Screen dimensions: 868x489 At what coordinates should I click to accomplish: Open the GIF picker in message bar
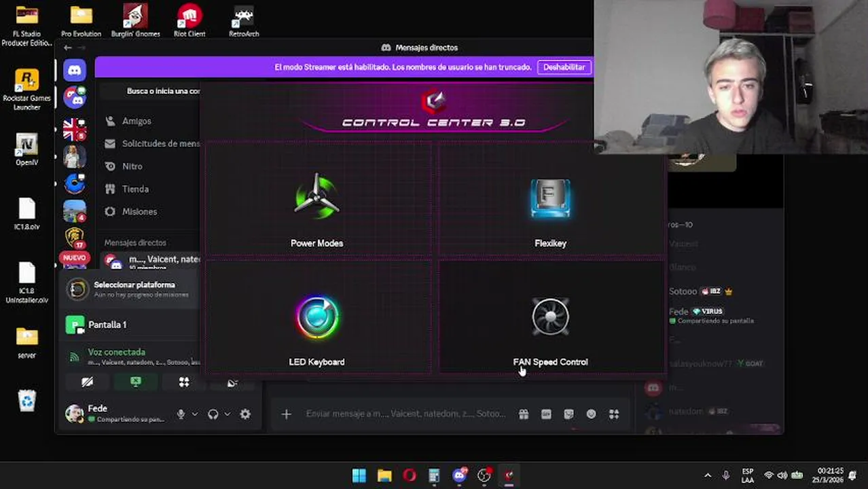tap(546, 414)
